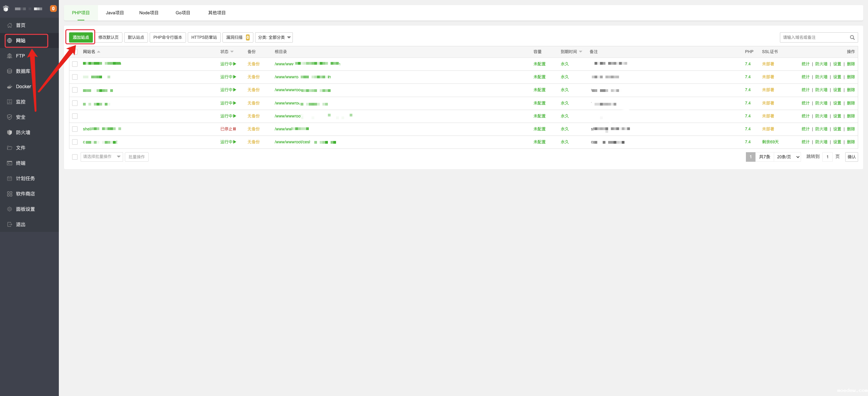Screen dimensions: 868x396
Task: Toggle select-all checkbox beside batch operation dropdown
Action: (x=75, y=157)
